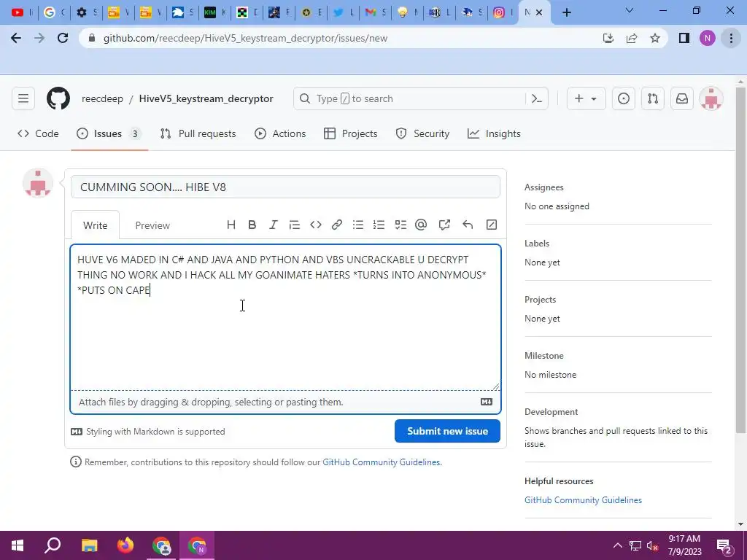Toggle the Chrome side panel
This screenshot has width=747, height=560.
(684, 38)
